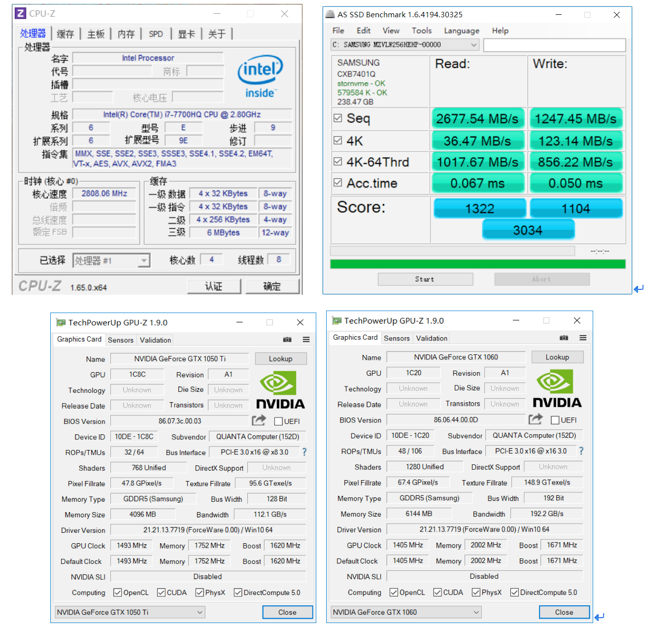The height and width of the screenshot is (627, 672).
Task: Click screenshot camera icon in GTX 1050 Ti GPU-Z
Action: (x=287, y=340)
